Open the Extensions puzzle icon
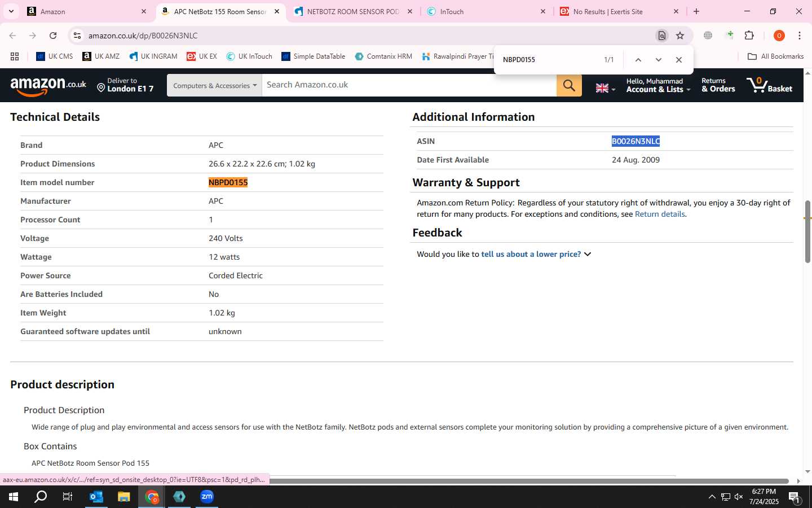Viewport: 812px width, 508px height. (x=749, y=36)
